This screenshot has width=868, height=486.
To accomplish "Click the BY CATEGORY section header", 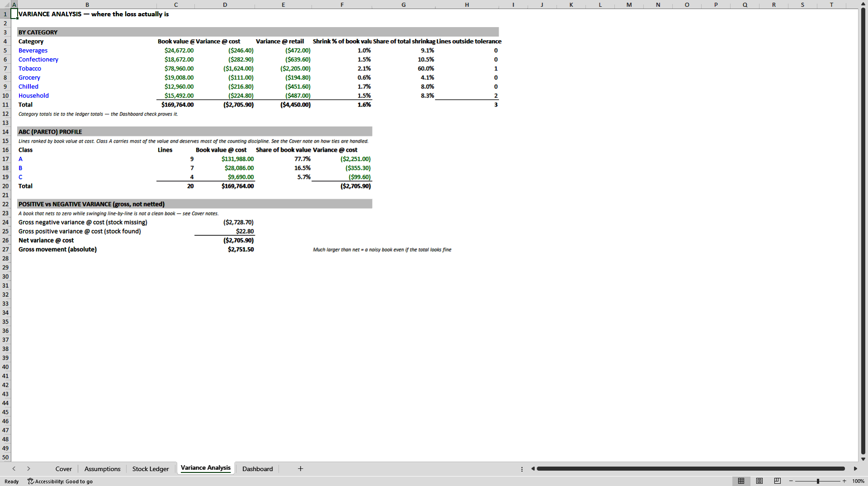I will [x=258, y=33].
